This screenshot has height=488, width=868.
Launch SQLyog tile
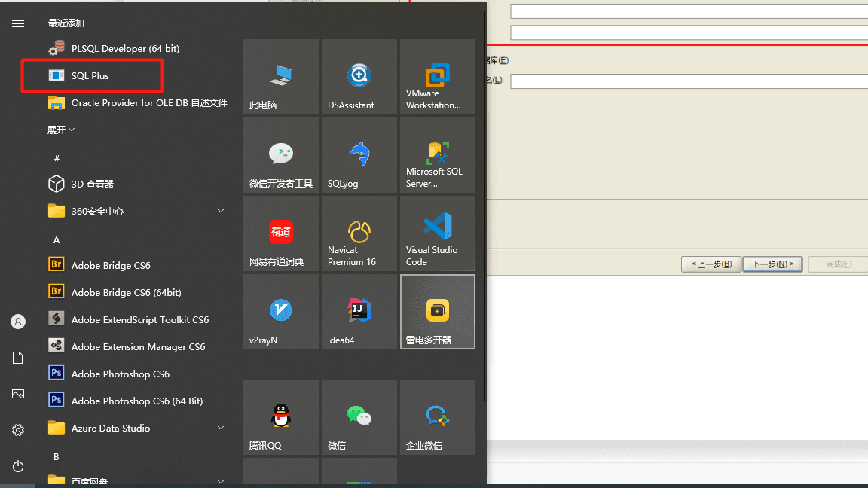click(359, 155)
